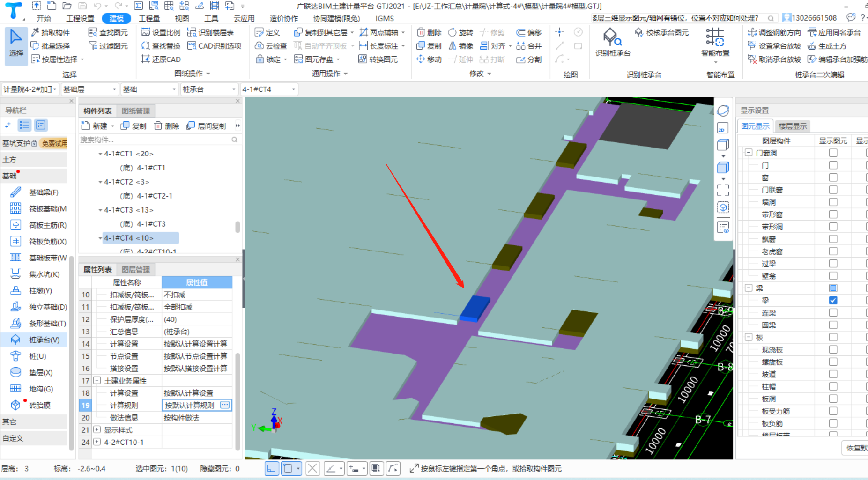Click the 层间复制 button
The height and width of the screenshot is (480, 868).
pos(206,126)
